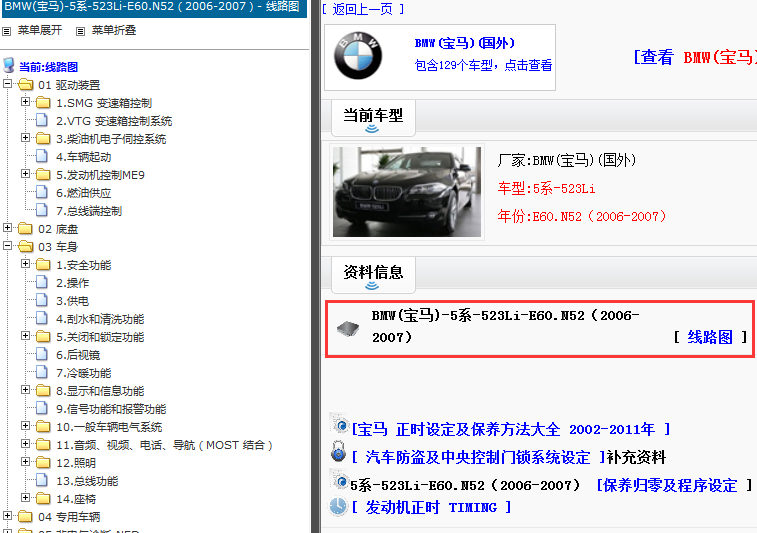Expand the 11.音频、视频、电话、导航 node

[25, 443]
